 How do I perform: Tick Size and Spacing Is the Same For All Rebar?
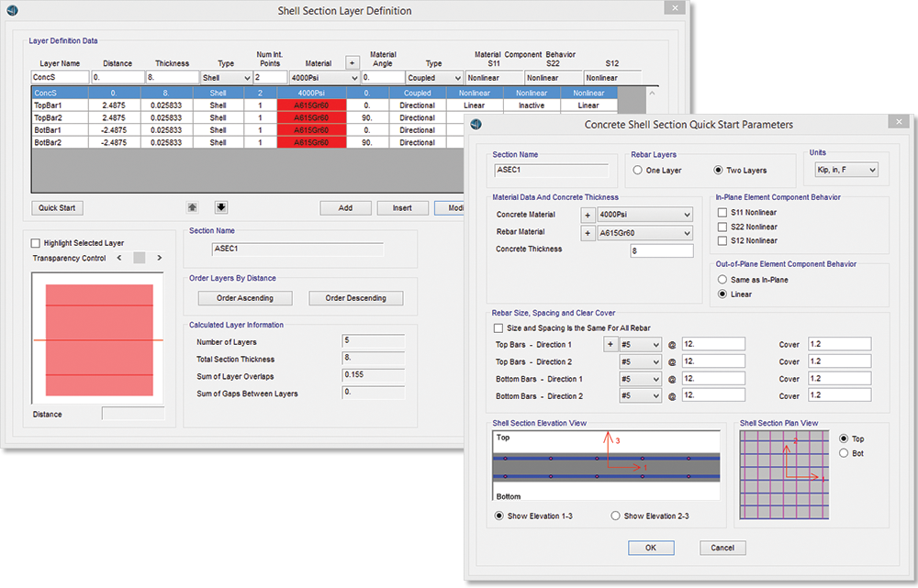[x=498, y=328]
